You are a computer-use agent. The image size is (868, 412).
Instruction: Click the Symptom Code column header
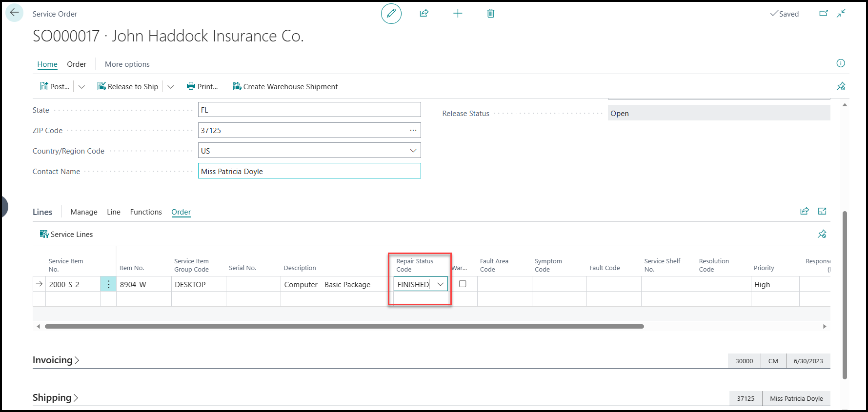[x=548, y=265]
